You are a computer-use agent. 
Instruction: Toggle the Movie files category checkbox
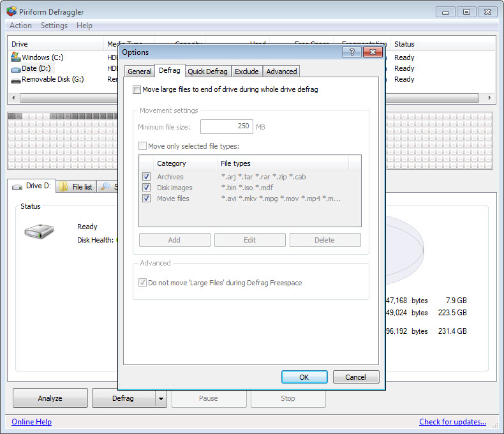[x=146, y=198]
